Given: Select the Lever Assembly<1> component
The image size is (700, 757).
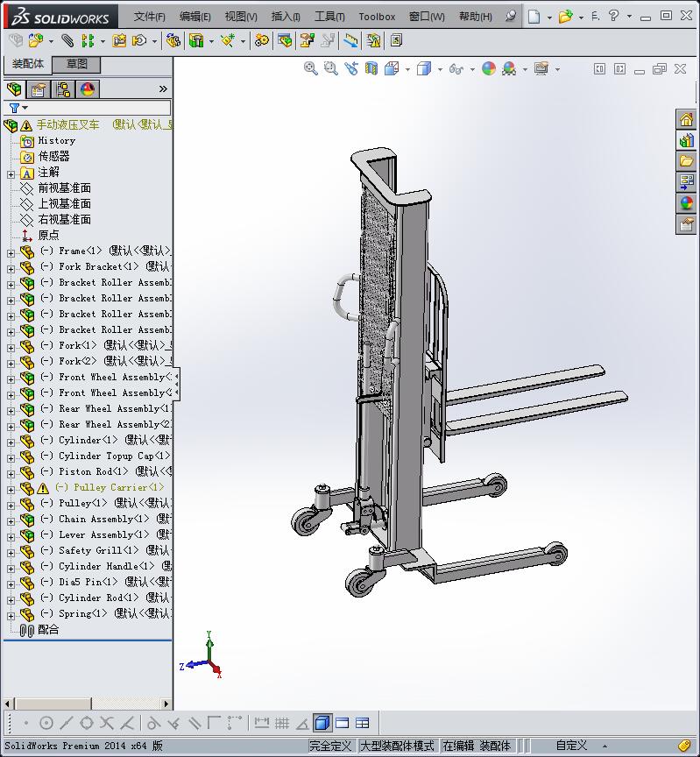Looking at the screenshot, I should pyautogui.click(x=103, y=535).
